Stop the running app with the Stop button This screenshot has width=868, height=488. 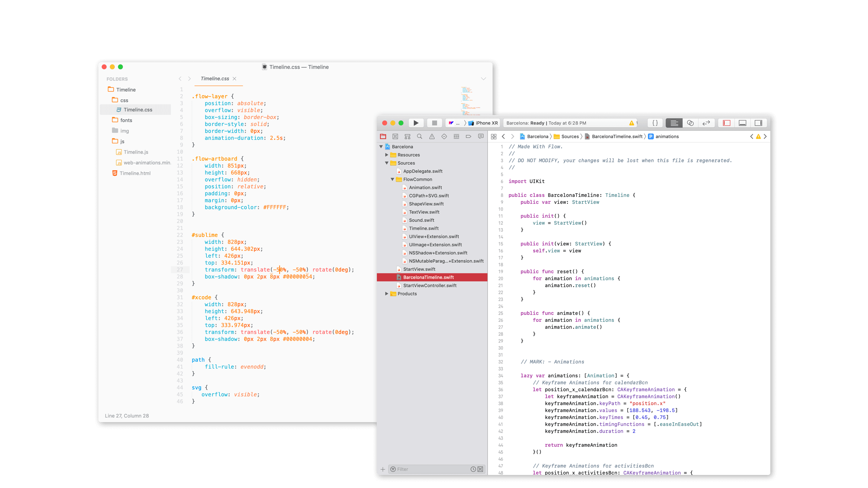[x=434, y=123]
